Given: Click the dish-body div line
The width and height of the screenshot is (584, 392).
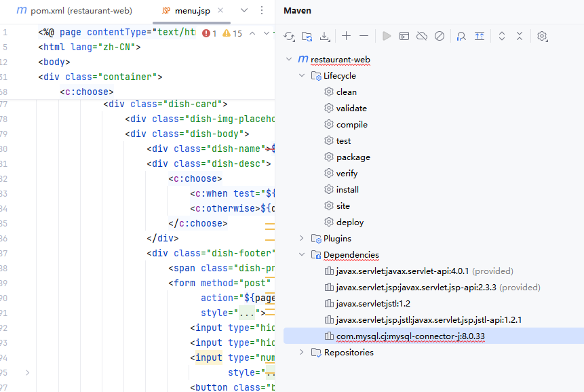Looking at the screenshot, I should [187, 134].
